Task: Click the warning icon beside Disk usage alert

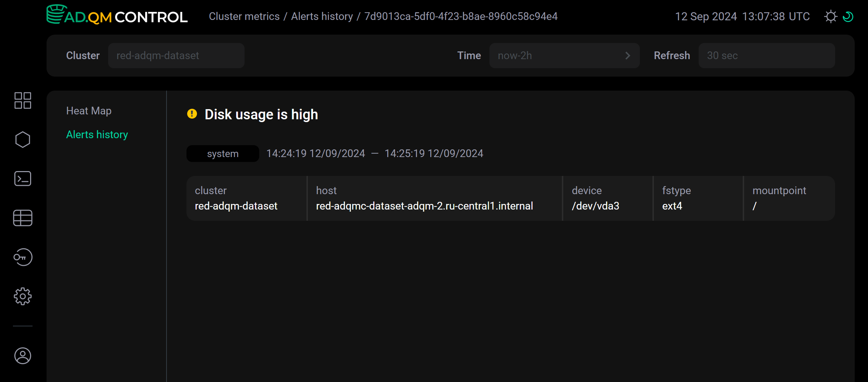Action: [192, 114]
